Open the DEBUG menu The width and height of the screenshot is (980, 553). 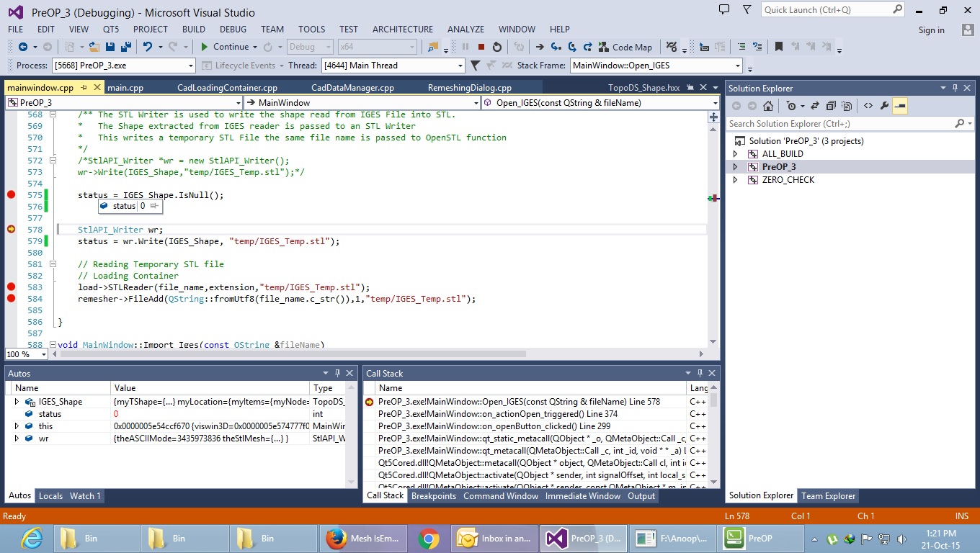click(x=233, y=30)
